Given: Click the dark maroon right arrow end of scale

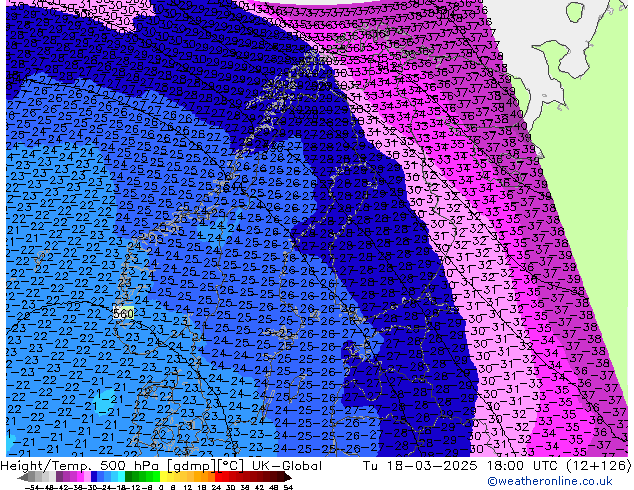Looking at the screenshot, I should point(287,477).
